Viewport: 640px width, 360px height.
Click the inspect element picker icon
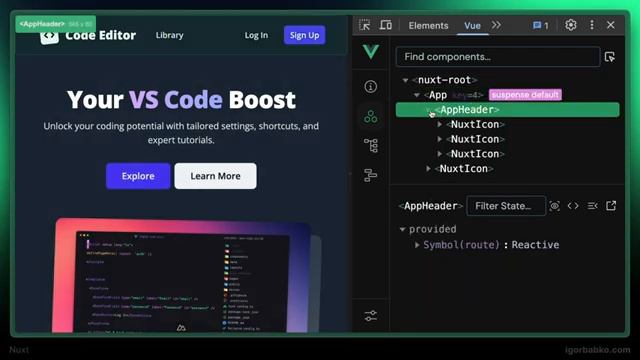[x=364, y=25]
